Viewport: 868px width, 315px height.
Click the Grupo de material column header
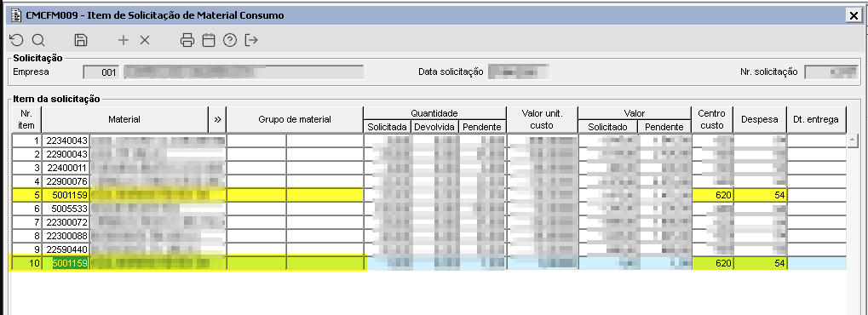pos(295,119)
